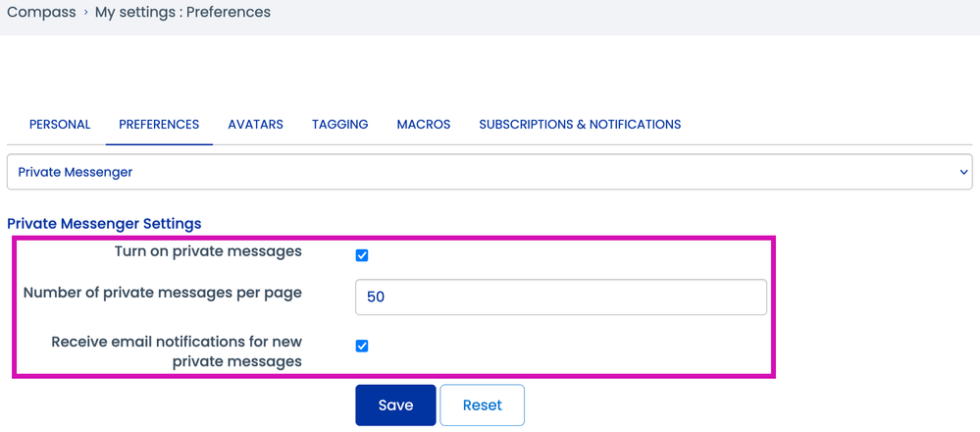Viewport: 980px width, 432px height.
Task: Click the Receive email notifications label text
Action: (177, 351)
